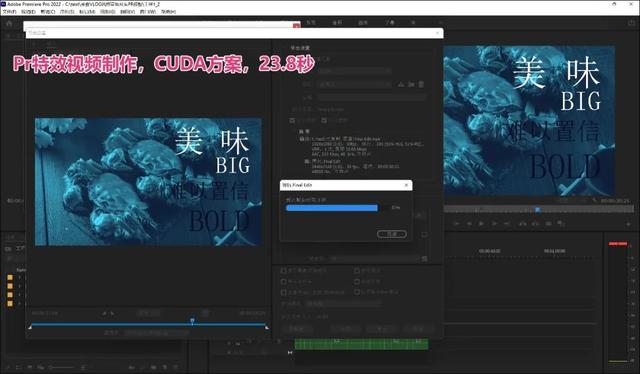The width and height of the screenshot is (640, 374).
Task: Open the Preset dropdown in export settings
Action: (x=354, y=84)
